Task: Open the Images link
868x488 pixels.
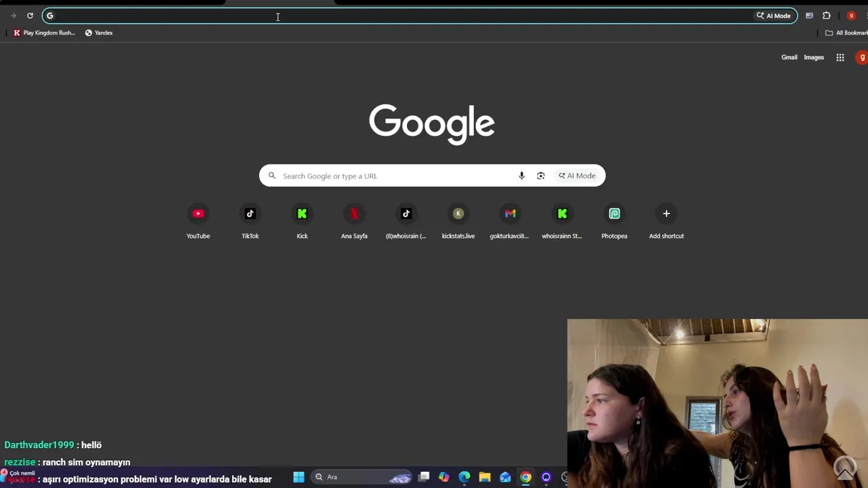Action: [814, 58]
